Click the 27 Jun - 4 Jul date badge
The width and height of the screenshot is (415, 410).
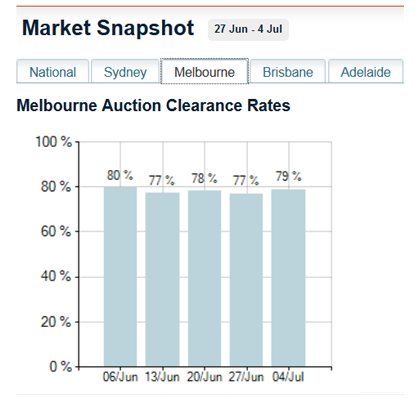(x=248, y=29)
